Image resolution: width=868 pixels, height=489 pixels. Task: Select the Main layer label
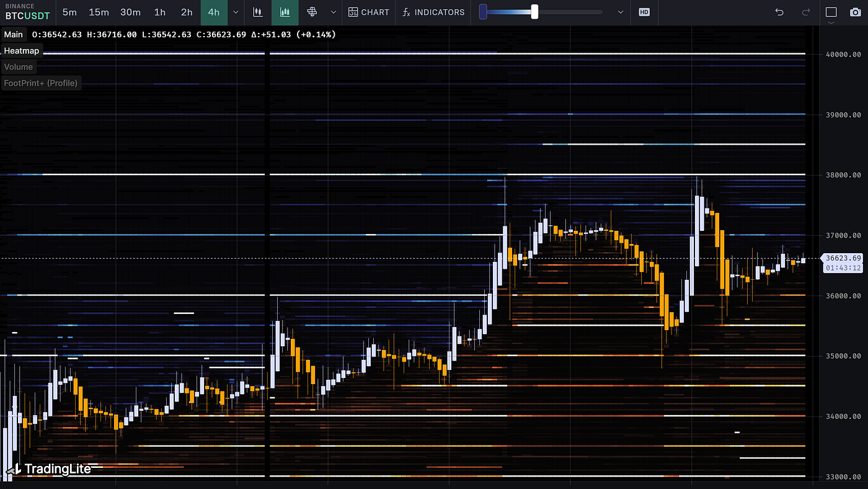[14, 34]
